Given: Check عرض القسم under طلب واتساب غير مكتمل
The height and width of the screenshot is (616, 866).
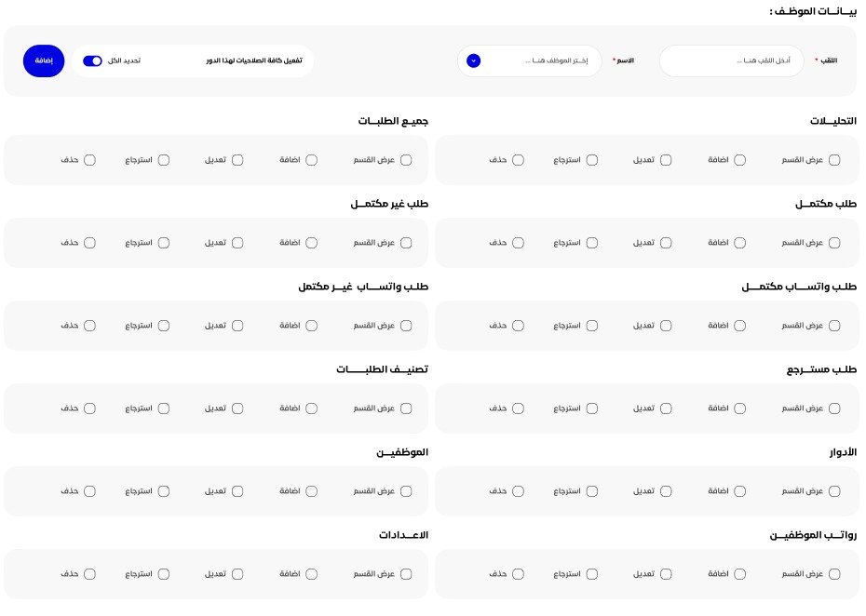Looking at the screenshot, I should tap(406, 326).
